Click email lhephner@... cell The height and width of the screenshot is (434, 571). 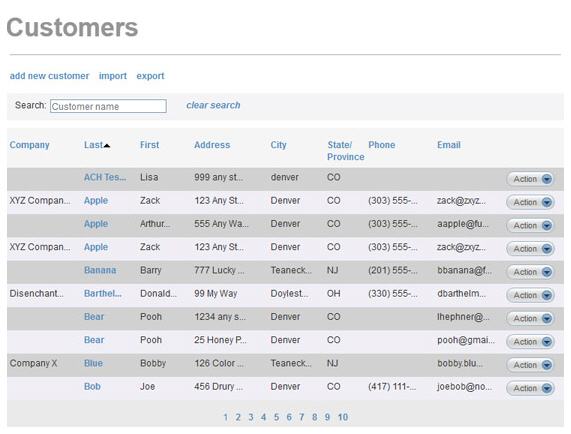[463, 317]
